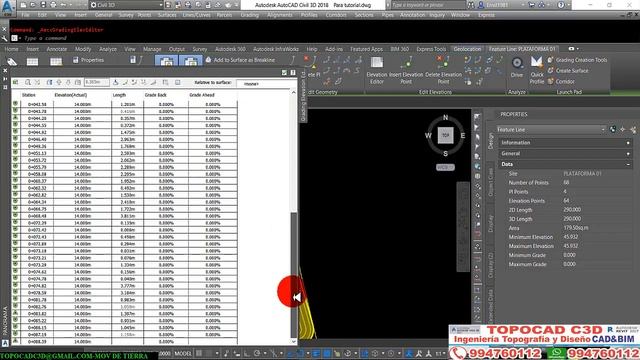This screenshot has height=360, width=640.
Task: Open the Analyze ribbon tab
Action: (x=108, y=49)
